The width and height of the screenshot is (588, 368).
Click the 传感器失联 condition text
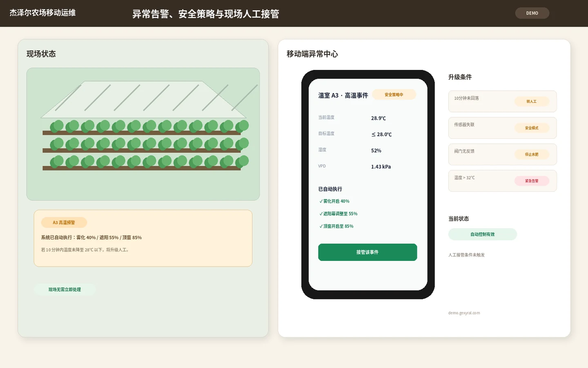point(464,125)
